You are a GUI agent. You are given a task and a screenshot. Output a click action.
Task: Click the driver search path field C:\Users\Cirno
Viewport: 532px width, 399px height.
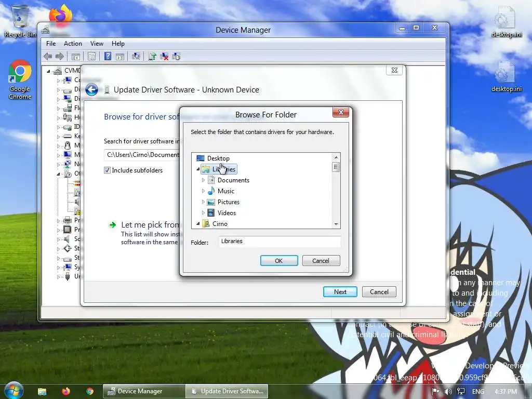(x=142, y=155)
